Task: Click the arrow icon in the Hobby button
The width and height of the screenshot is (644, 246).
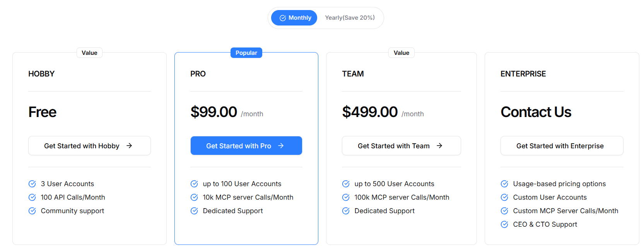Action: click(129, 146)
